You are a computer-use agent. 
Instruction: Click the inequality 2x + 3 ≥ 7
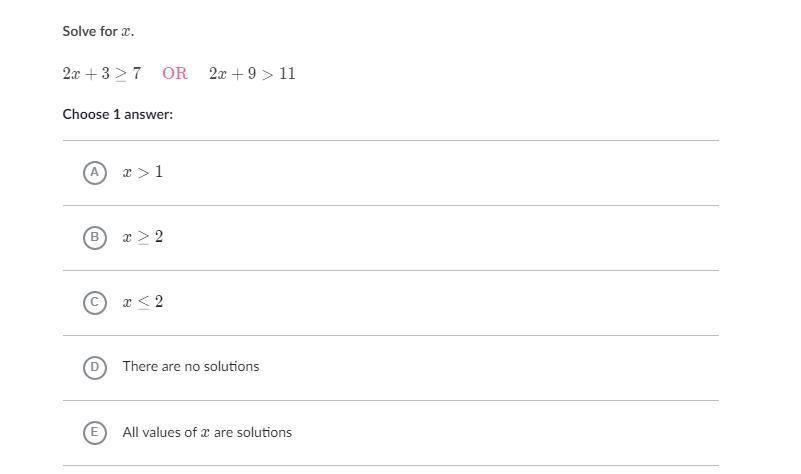click(x=102, y=74)
